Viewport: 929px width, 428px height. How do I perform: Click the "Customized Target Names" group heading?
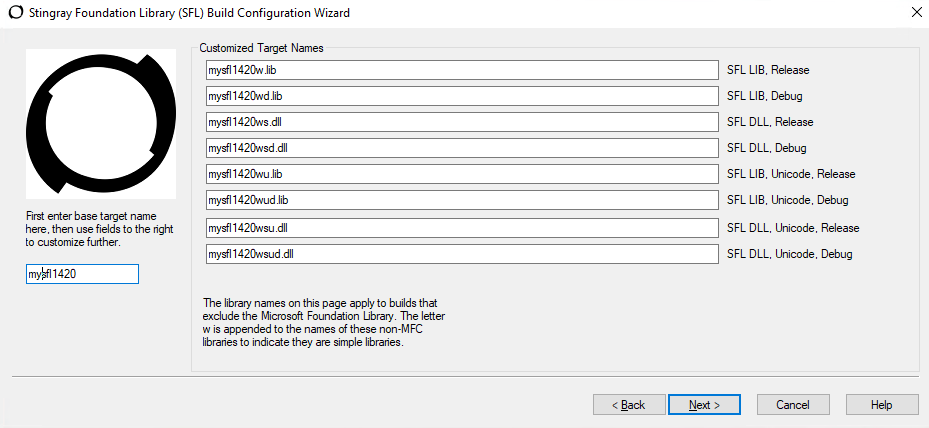[x=261, y=47]
